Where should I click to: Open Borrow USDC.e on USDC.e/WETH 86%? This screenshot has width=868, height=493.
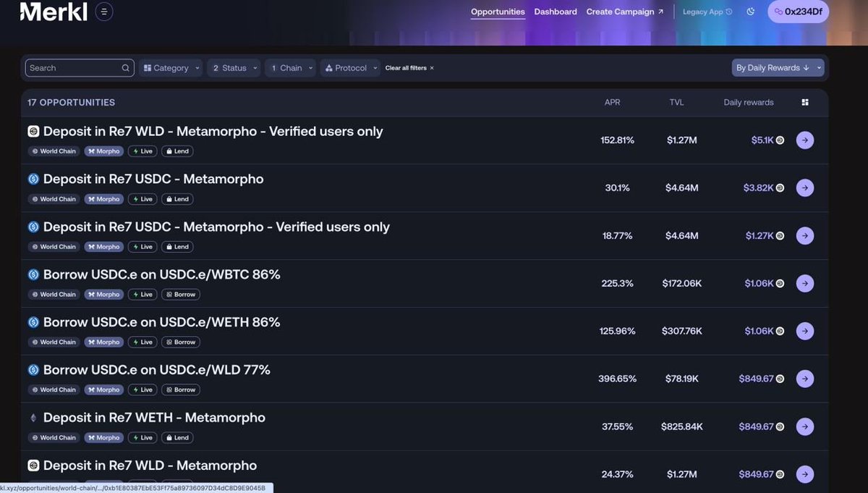coord(161,322)
